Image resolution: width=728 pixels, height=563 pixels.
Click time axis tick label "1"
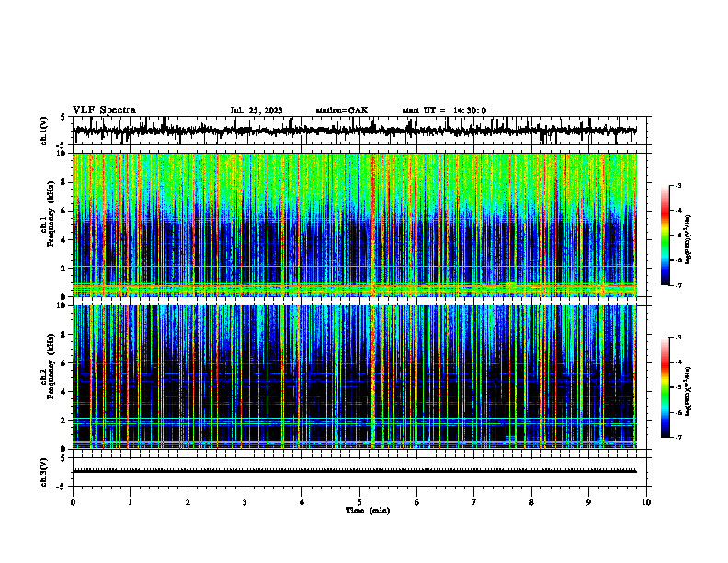click(130, 502)
